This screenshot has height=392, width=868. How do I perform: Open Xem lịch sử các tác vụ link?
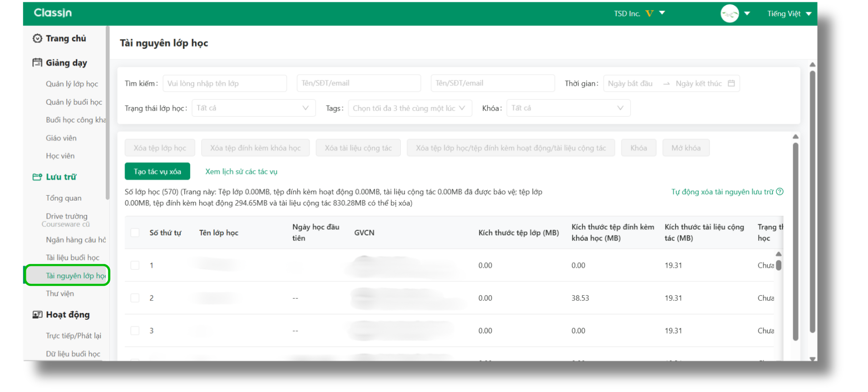click(x=241, y=171)
